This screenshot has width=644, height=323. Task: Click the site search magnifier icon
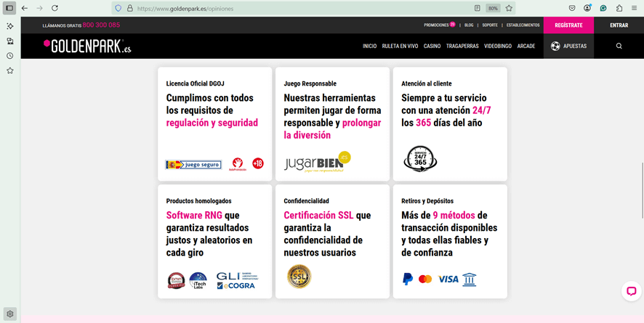click(x=619, y=46)
